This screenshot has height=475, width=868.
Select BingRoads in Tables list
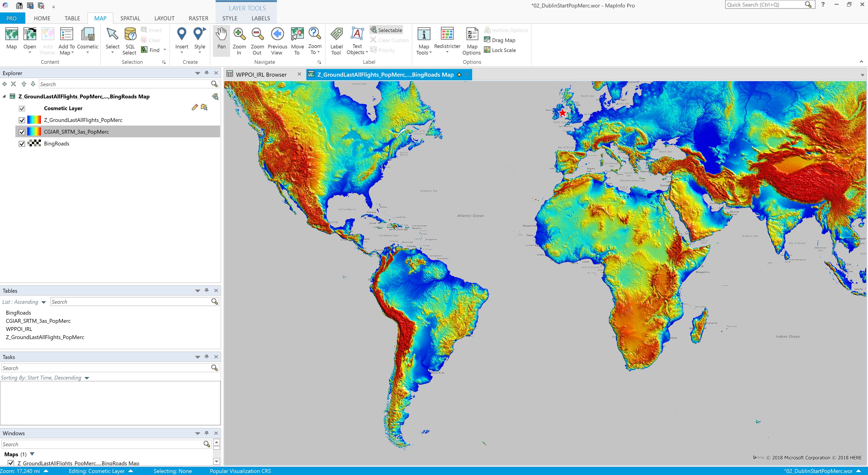(18, 313)
